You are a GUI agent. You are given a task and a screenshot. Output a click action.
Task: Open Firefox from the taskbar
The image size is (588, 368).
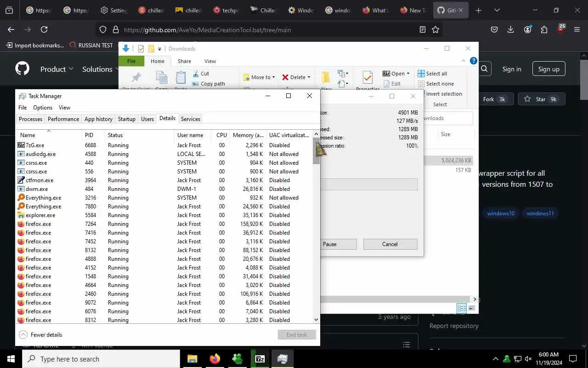click(x=215, y=359)
